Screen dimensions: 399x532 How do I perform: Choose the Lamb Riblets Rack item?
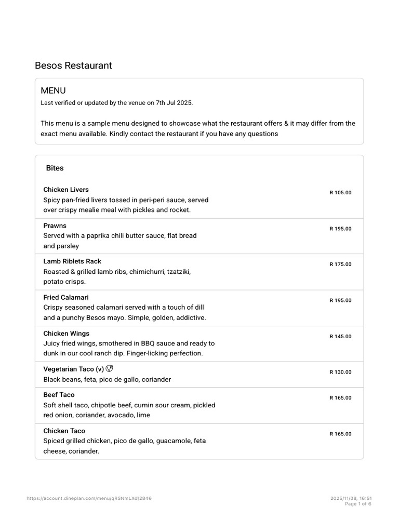click(72, 261)
